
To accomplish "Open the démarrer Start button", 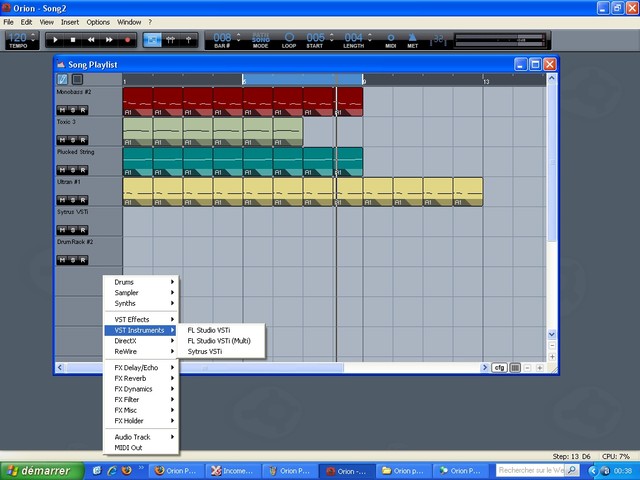I will click(x=42, y=471).
